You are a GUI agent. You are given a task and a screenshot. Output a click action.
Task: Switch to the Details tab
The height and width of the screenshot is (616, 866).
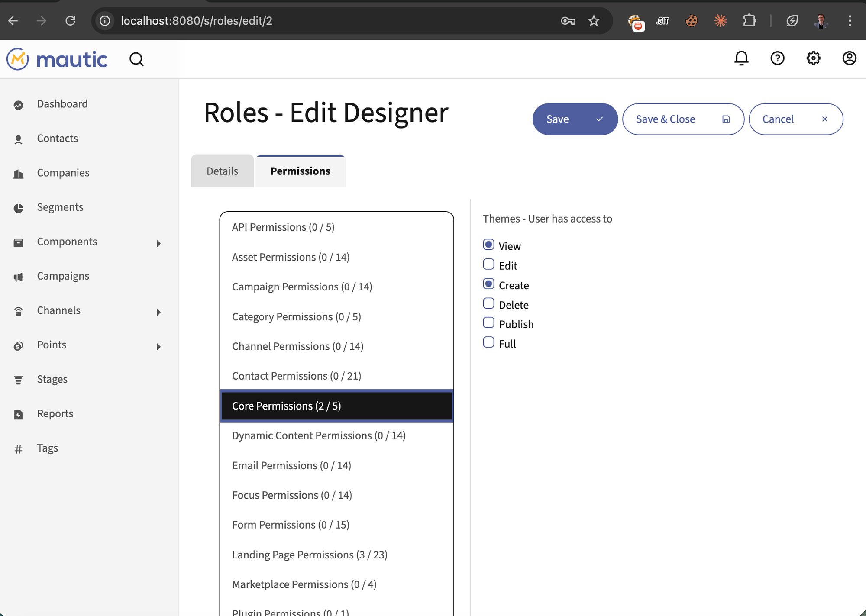click(x=222, y=171)
